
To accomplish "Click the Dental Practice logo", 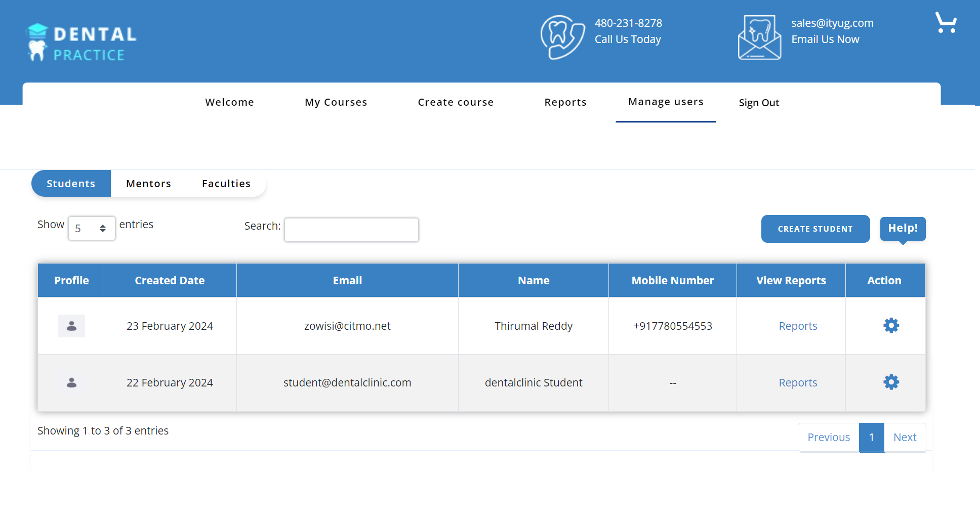I will pos(81,43).
